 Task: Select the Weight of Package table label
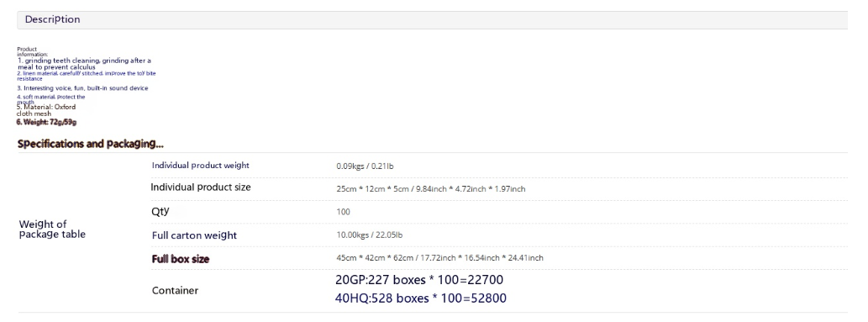[x=52, y=229]
